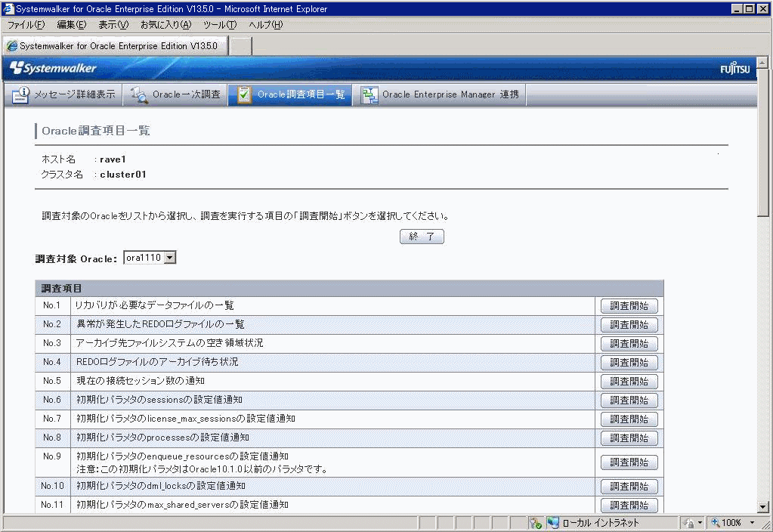Image resolution: width=773 pixels, height=532 pixels.
Task: Open the dropdown arrow beside the padlock icon
Action: click(700, 523)
